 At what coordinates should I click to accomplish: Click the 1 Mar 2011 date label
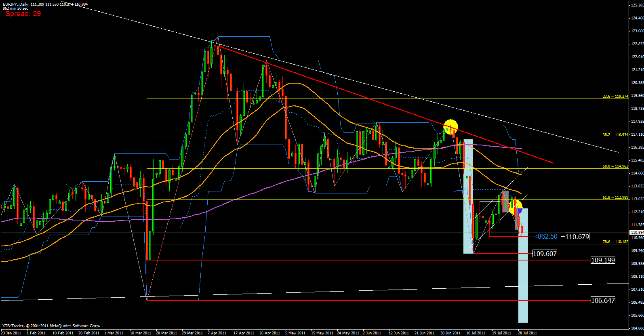click(114, 333)
